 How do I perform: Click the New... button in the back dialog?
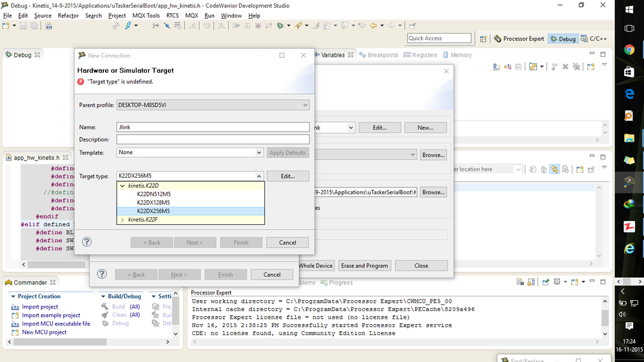point(425,128)
